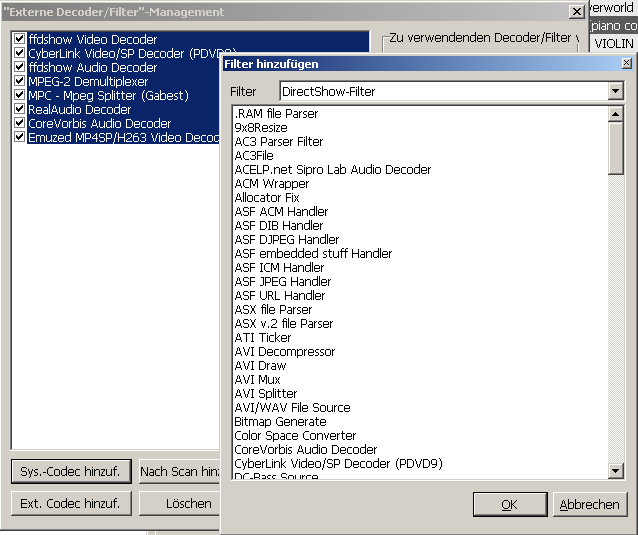Select 'MPEG-2 Demultiplexer' row text
The image size is (638, 535).
click(88, 81)
